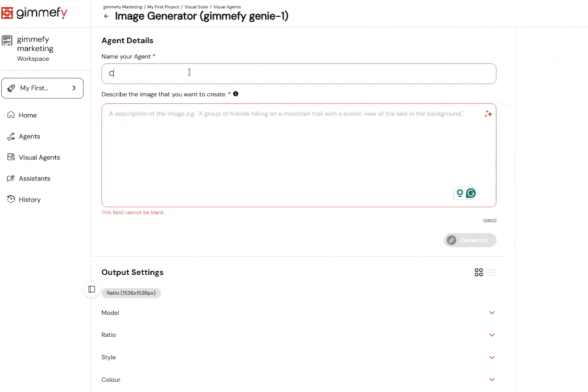
Task: Click the info icon beside describe image label
Action: click(x=236, y=94)
